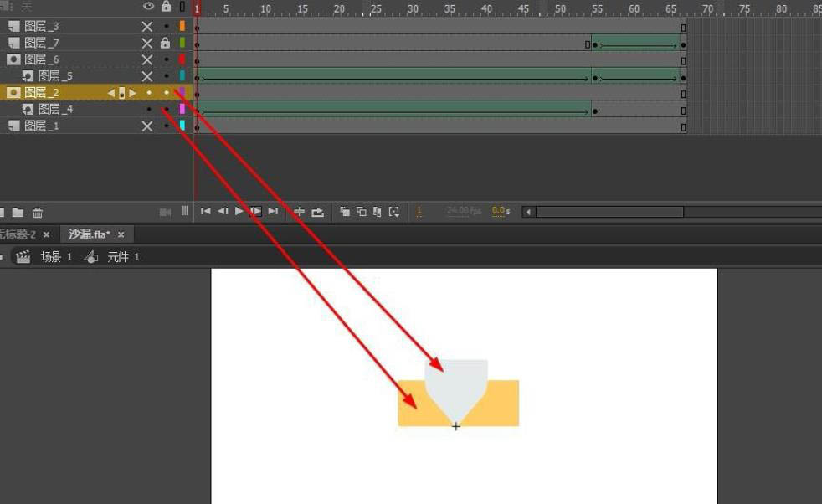
Task: Step forward one frame
Action: coord(256,211)
